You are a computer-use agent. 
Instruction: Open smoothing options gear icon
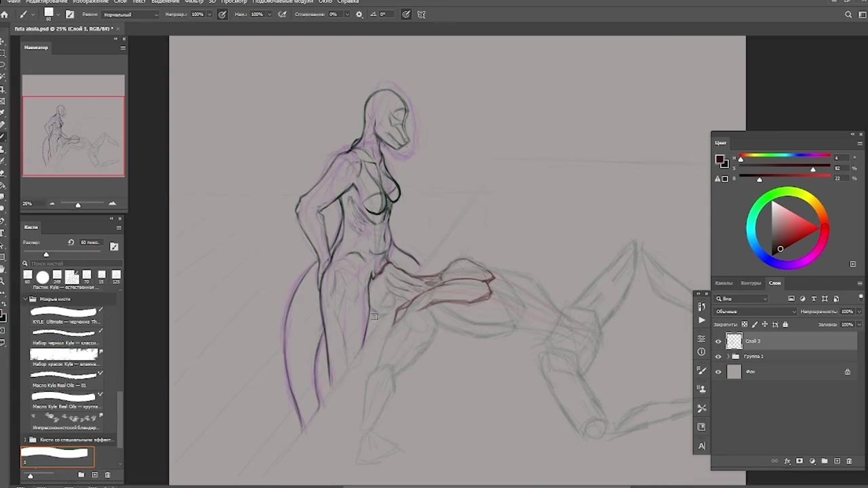coord(359,14)
